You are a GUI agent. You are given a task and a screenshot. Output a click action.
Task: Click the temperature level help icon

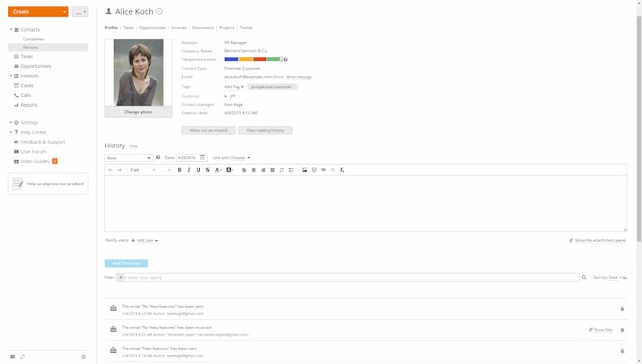click(286, 60)
